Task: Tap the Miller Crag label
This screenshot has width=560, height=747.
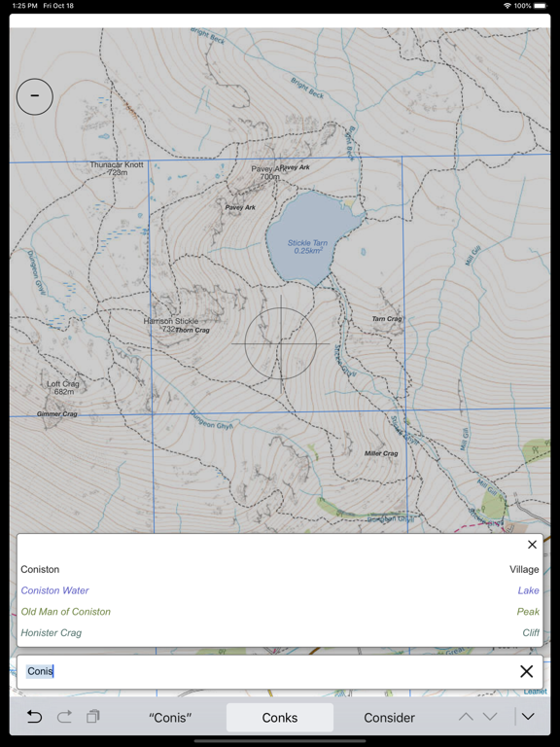Action: pyautogui.click(x=380, y=453)
